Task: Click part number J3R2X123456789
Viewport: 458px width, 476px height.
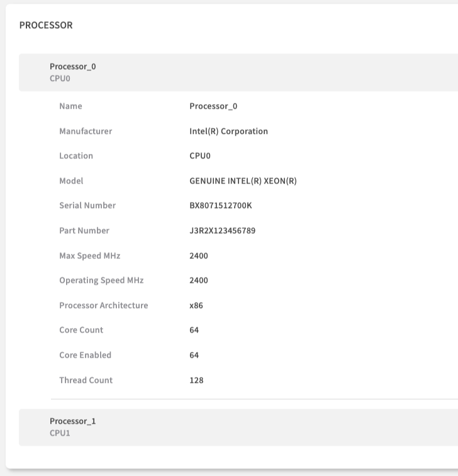Action: 222,231
